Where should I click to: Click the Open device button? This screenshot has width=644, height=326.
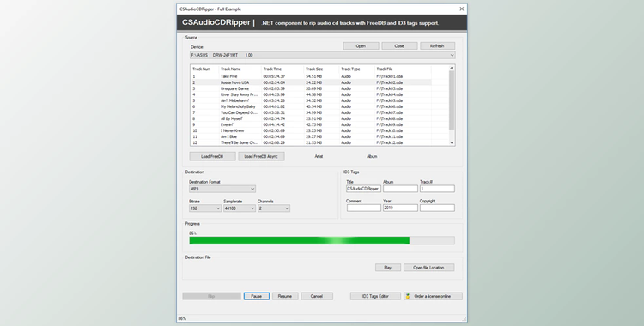click(361, 46)
